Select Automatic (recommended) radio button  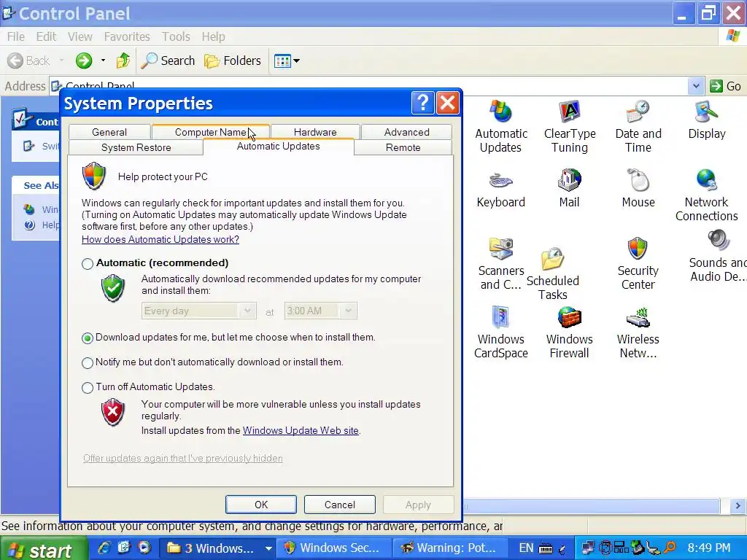click(x=88, y=263)
